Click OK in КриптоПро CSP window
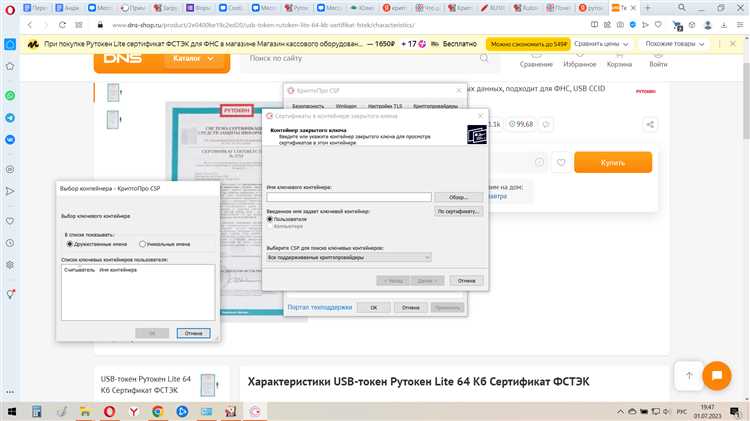This screenshot has width=750, height=421. pos(374,308)
